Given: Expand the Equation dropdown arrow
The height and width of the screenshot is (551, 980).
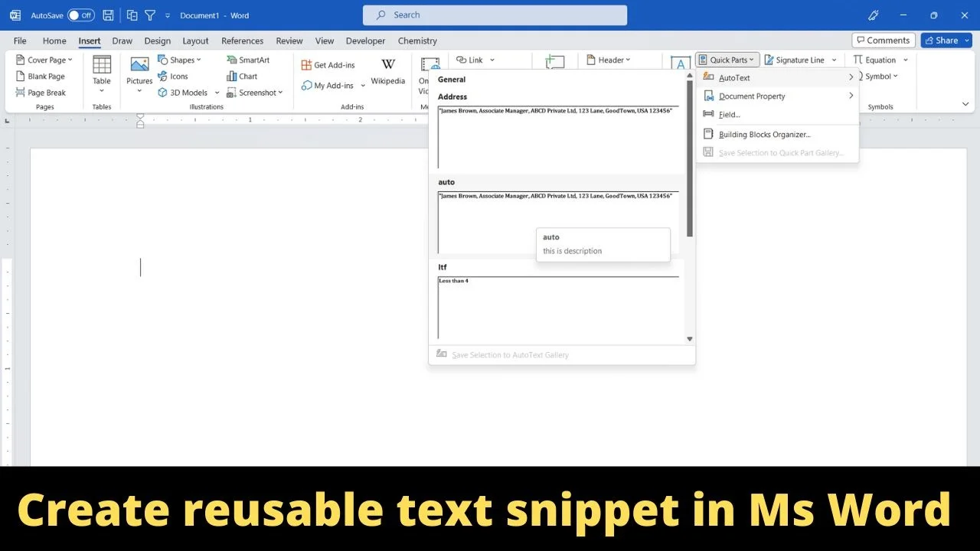Looking at the screenshot, I should [x=906, y=60].
